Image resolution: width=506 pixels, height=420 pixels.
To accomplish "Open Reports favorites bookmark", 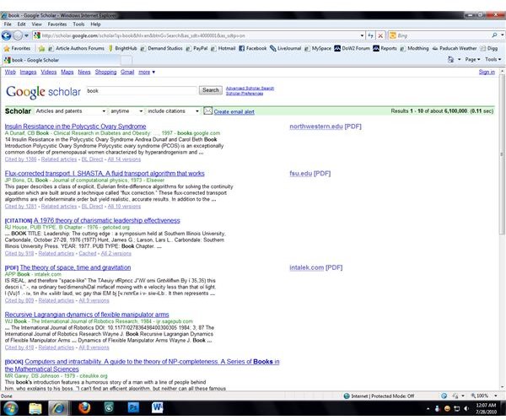I will click(x=385, y=48).
